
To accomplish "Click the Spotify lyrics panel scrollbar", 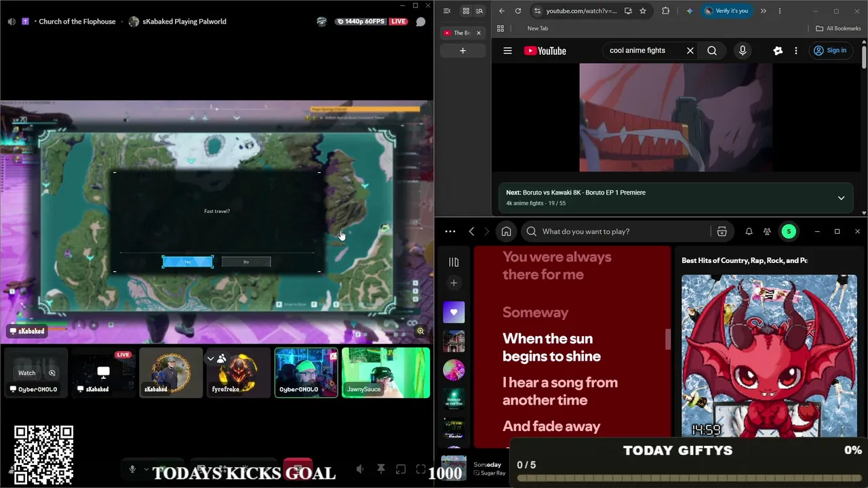I will (668, 340).
